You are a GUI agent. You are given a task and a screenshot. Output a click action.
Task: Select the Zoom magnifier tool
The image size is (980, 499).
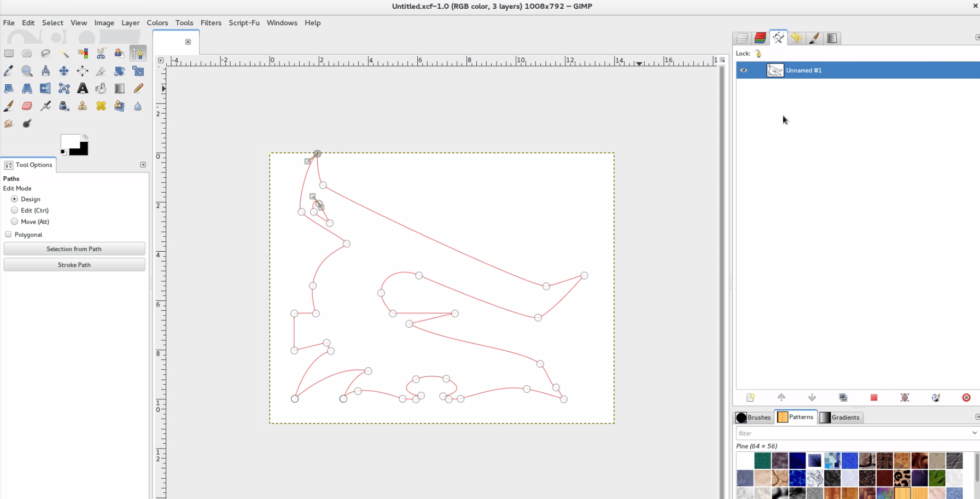pyautogui.click(x=27, y=71)
